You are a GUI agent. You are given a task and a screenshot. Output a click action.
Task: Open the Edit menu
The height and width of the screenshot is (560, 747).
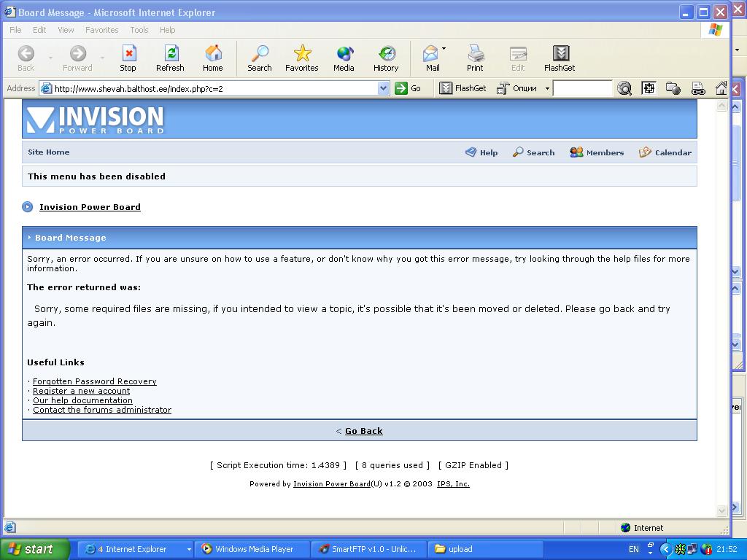click(39, 29)
